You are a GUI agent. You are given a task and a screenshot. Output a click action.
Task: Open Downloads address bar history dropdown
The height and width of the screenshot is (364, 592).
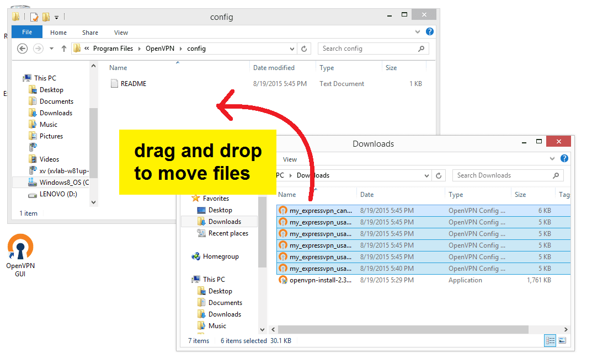point(426,175)
